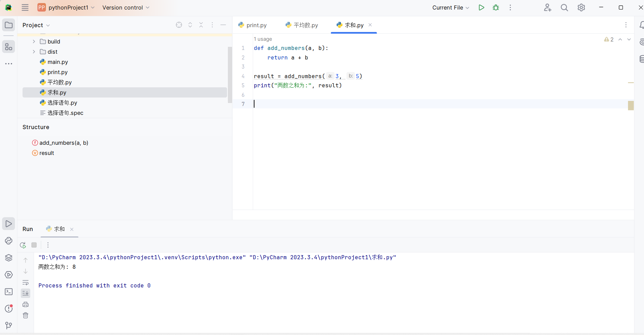Screen dimensions: 644x335
Task: Toggle scroll to end in Run console
Action: 26,293
